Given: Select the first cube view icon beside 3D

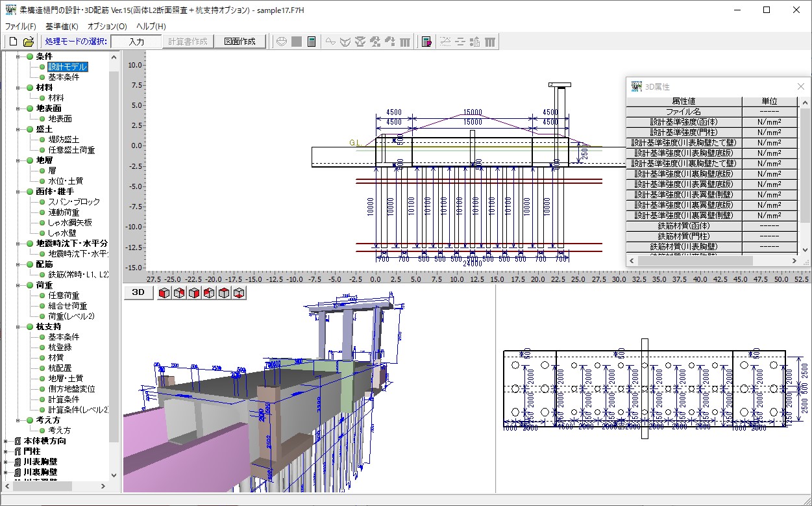Looking at the screenshot, I should [x=164, y=292].
